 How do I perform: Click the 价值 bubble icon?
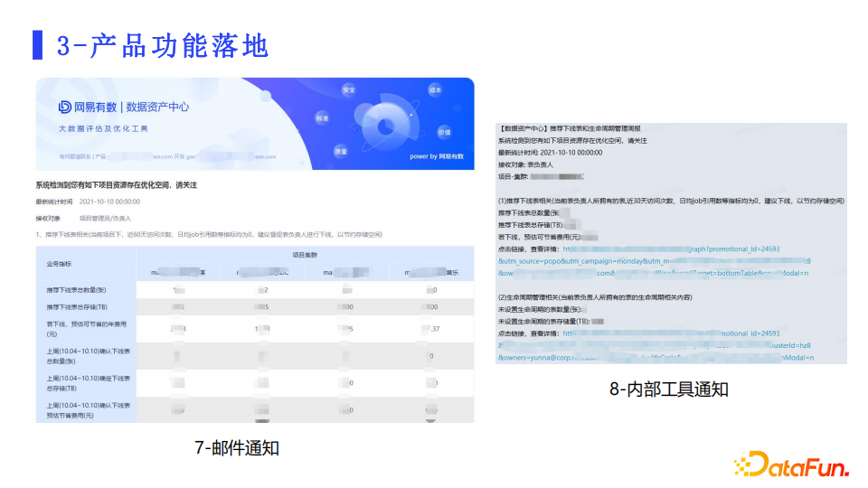click(444, 131)
